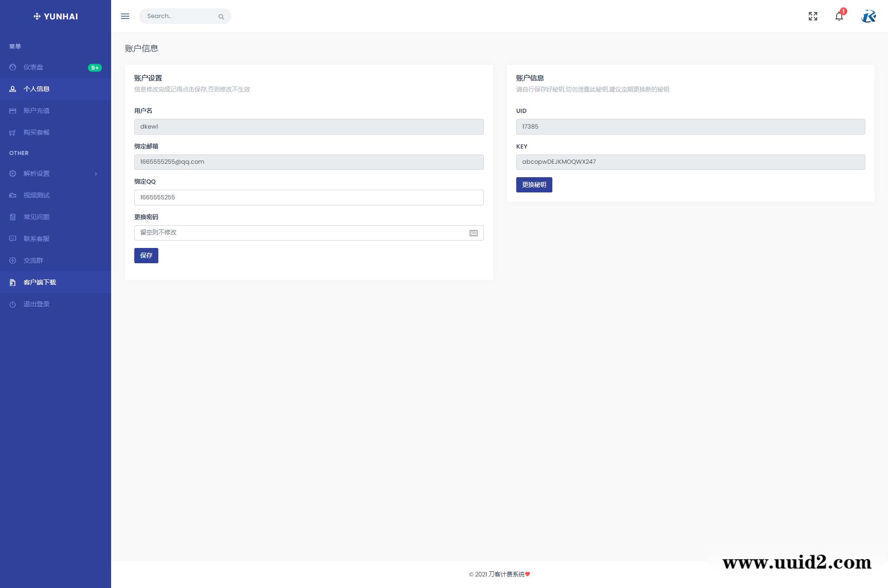Open the notifications bell
888x588 pixels.
(839, 17)
